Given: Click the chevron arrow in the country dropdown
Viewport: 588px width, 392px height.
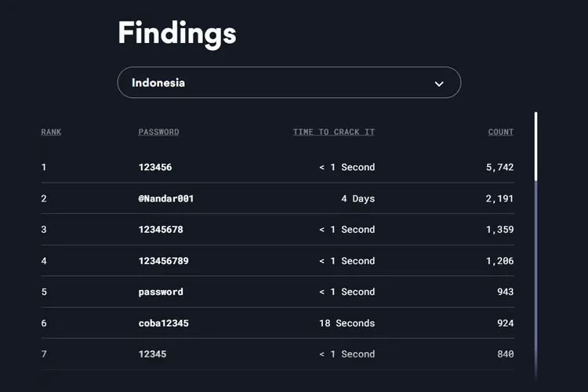Looking at the screenshot, I should (x=439, y=83).
